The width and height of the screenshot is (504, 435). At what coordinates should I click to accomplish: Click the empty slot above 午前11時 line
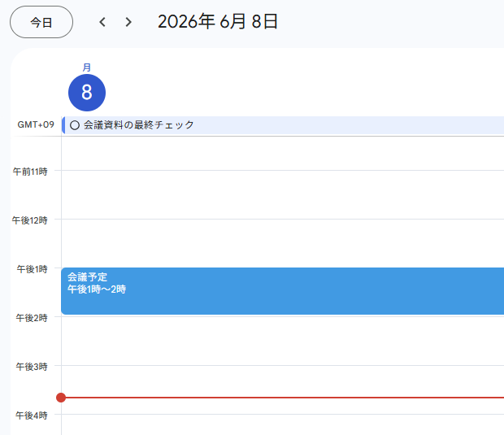[283, 154]
